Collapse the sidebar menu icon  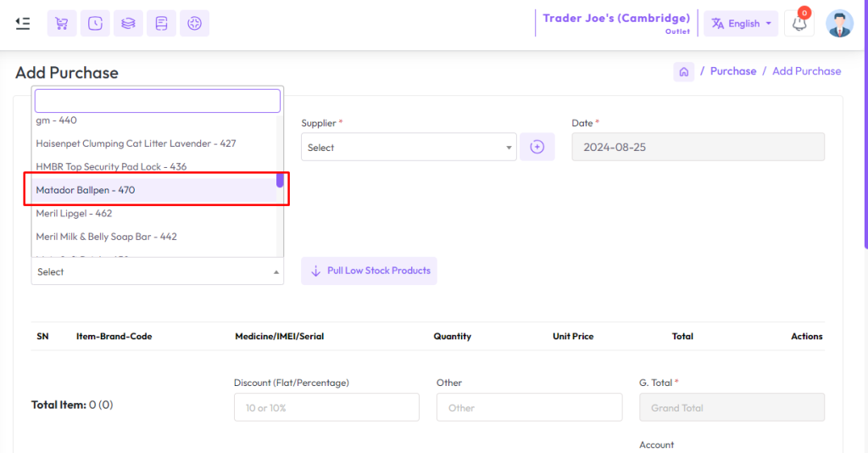click(23, 23)
